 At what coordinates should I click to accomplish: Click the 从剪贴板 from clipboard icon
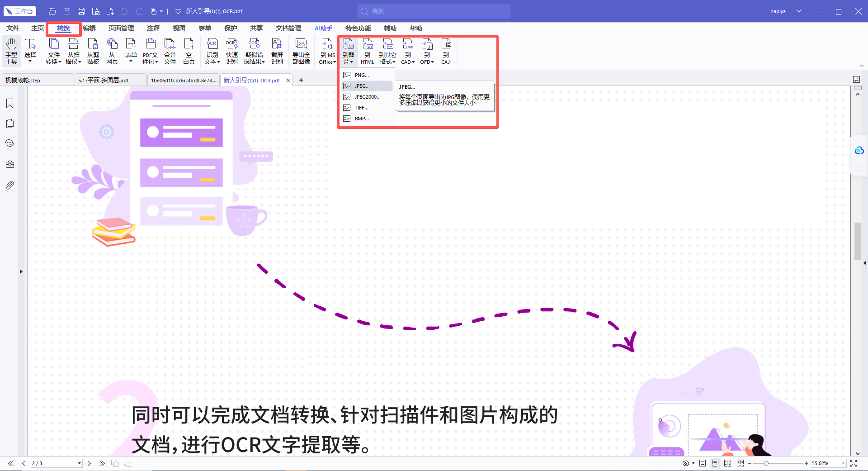pos(93,51)
